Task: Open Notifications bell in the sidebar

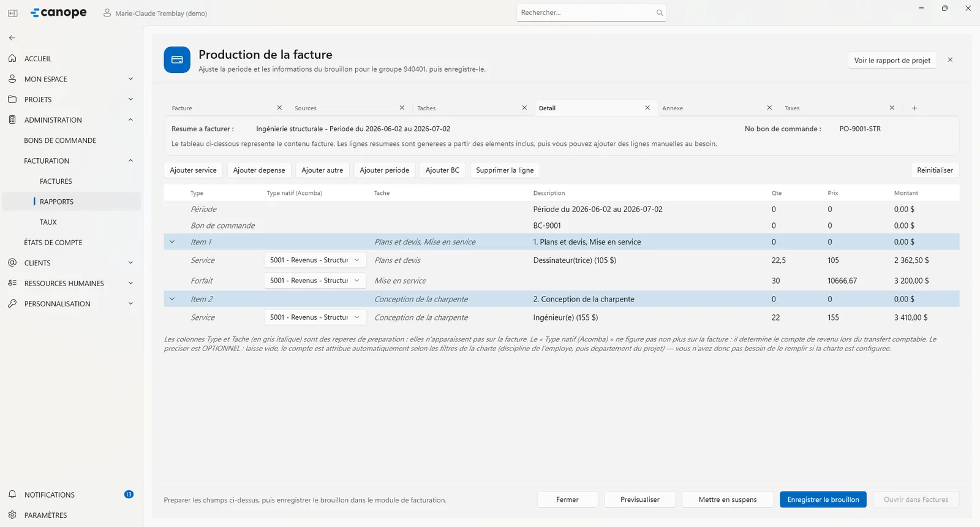Action: (12, 495)
